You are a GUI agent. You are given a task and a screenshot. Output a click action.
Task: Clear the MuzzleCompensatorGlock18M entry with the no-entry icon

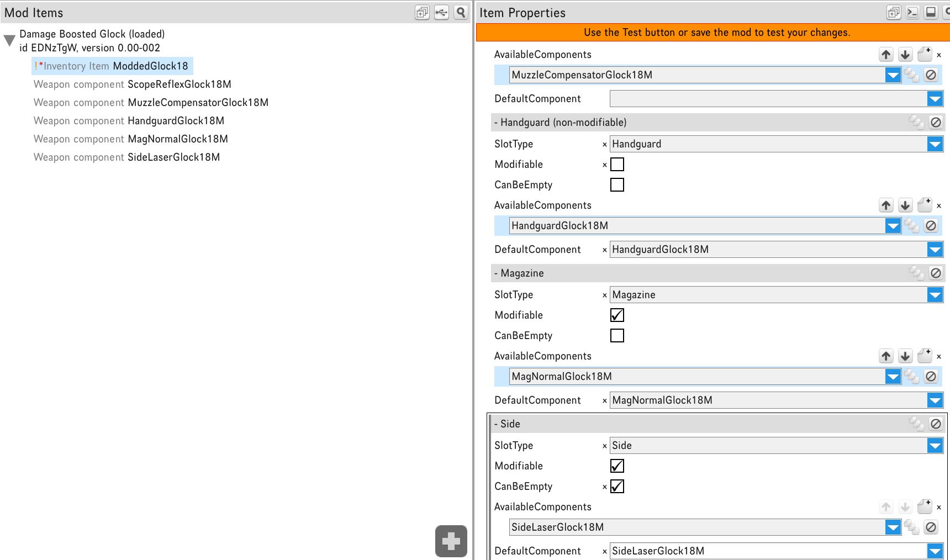click(x=931, y=75)
